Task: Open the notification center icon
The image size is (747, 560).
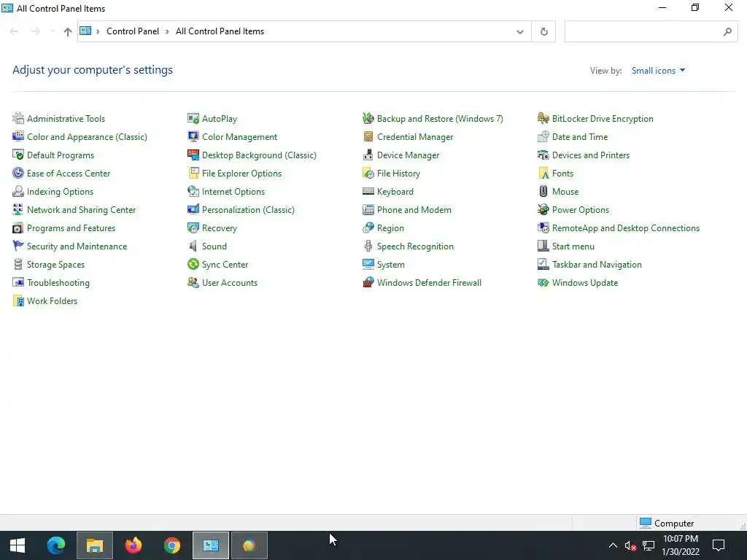Action: [719, 545]
